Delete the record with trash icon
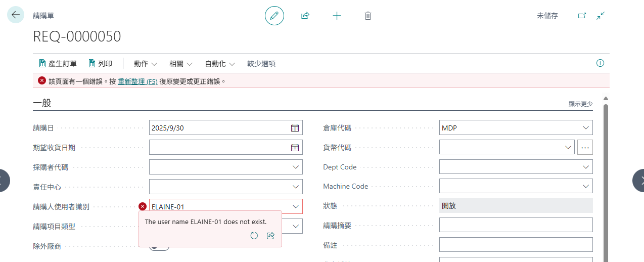The width and height of the screenshot is (644, 262). [x=368, y=16]
